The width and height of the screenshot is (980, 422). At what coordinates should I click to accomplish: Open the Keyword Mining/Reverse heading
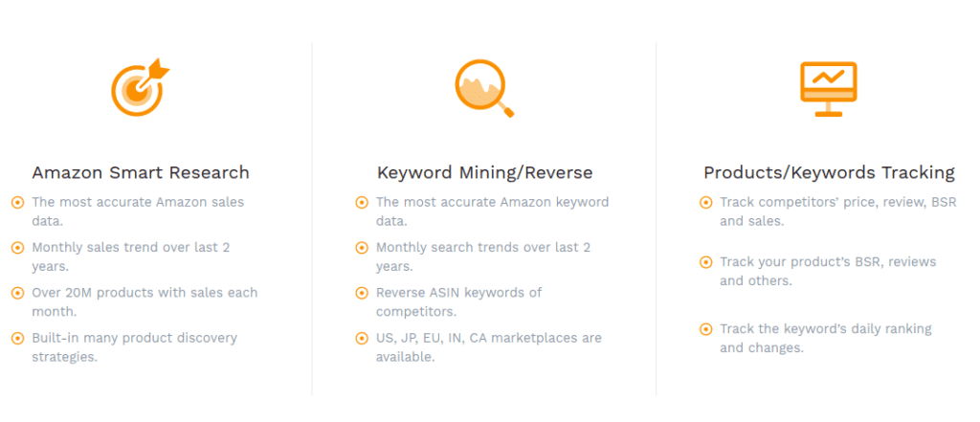point(484,172)
